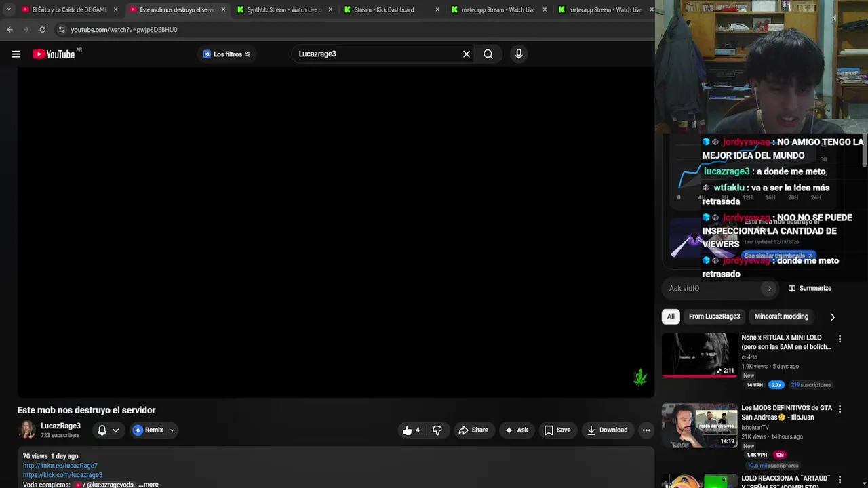Image resolution: width=868 pixels, height=488 pixels.
Task: Open the YouTube hamburger guide menu
Action: coord(16,54)
